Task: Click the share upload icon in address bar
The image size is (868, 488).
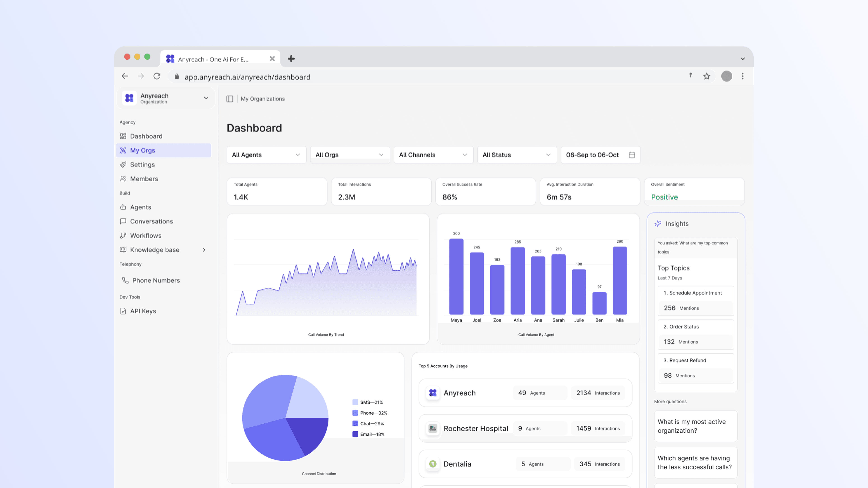Action: [x=690, y=75]
